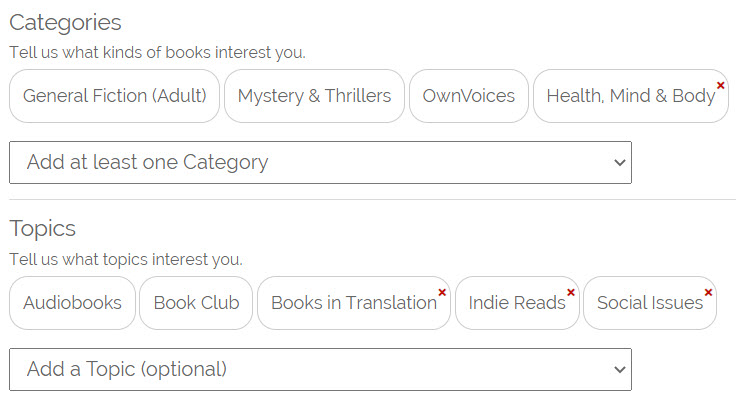Click the Health, Mind & Body tag label
This screenshot has height=406, width=736.
[x=629, y=97]
